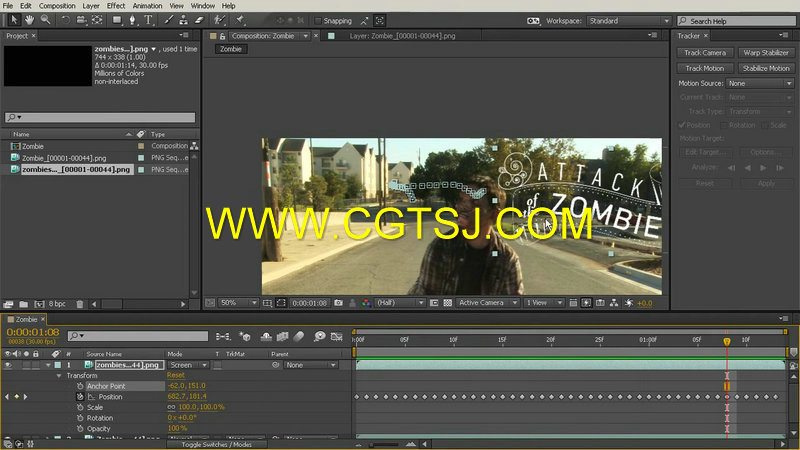The height and width of the screenshot is (450, 800).
Task: Create new folder in Project panel
Action: point(23,304)
